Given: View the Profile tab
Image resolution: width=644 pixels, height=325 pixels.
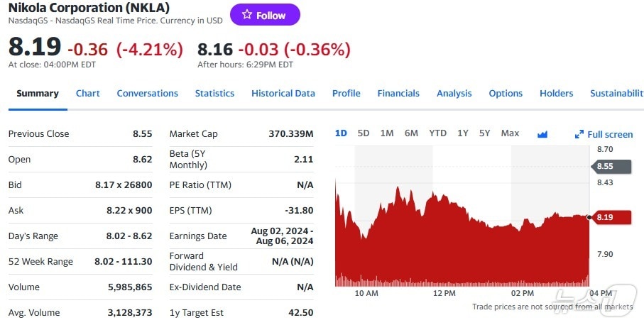Looking at the screenshot, I should [346, 93].
